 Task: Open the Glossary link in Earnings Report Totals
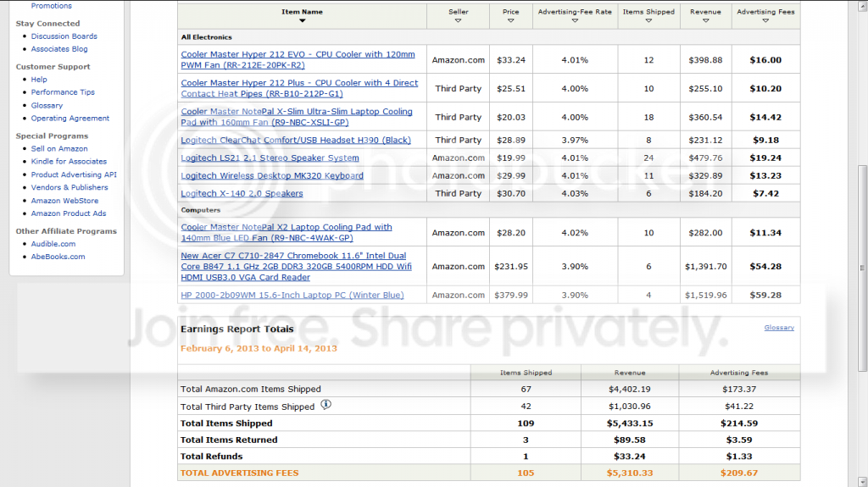point(779,328)
